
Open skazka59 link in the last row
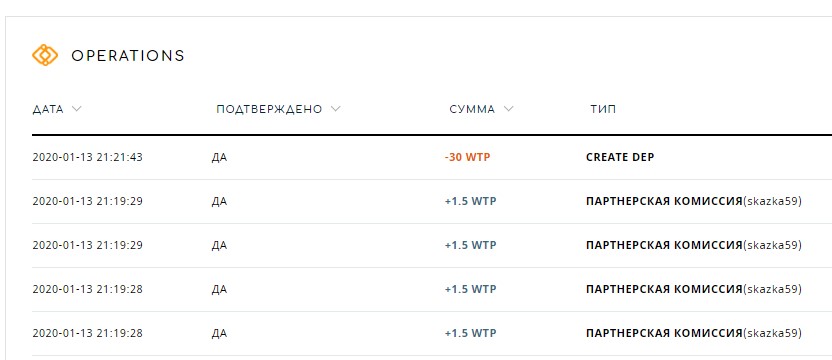coord(773,333)
